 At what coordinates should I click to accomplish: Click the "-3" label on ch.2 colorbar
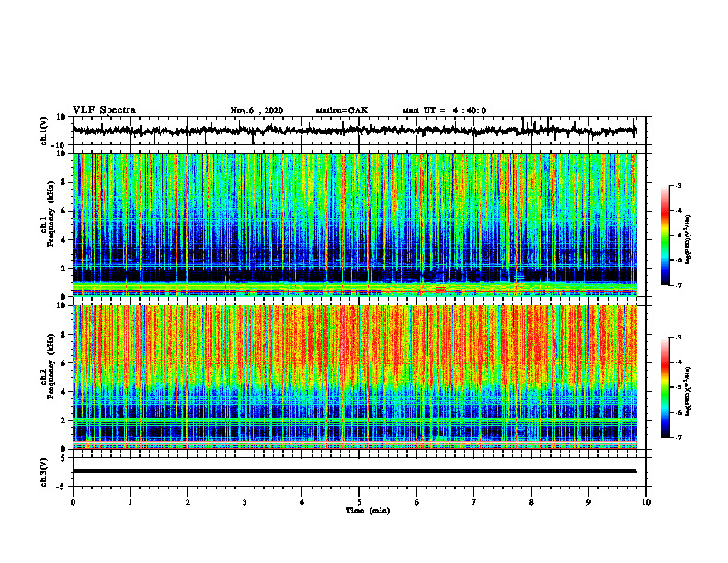(677, 338)
